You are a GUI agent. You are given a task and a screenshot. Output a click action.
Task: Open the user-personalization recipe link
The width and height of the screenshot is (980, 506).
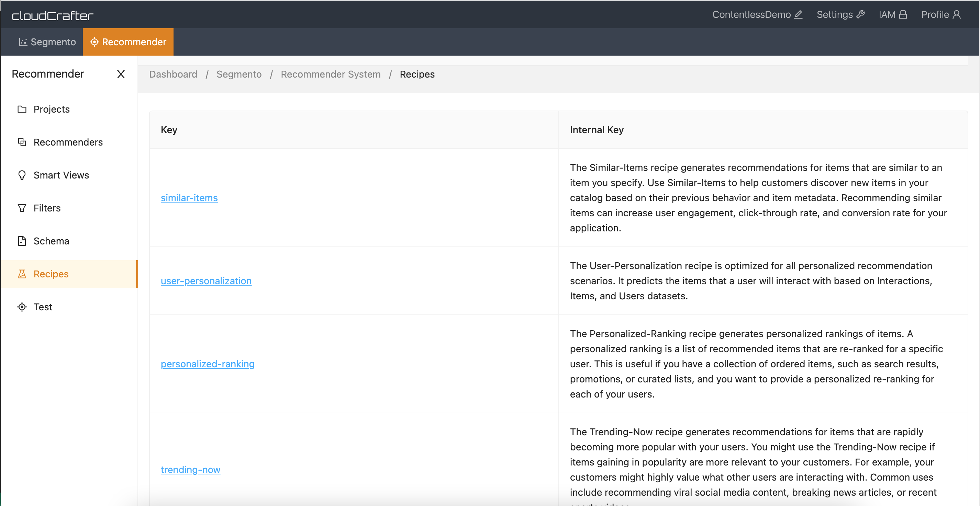(206, 281)
